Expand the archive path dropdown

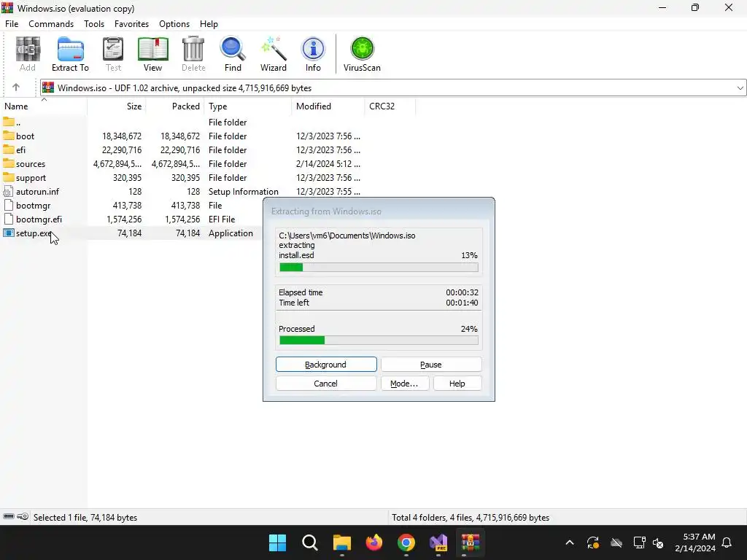(740, 87)
